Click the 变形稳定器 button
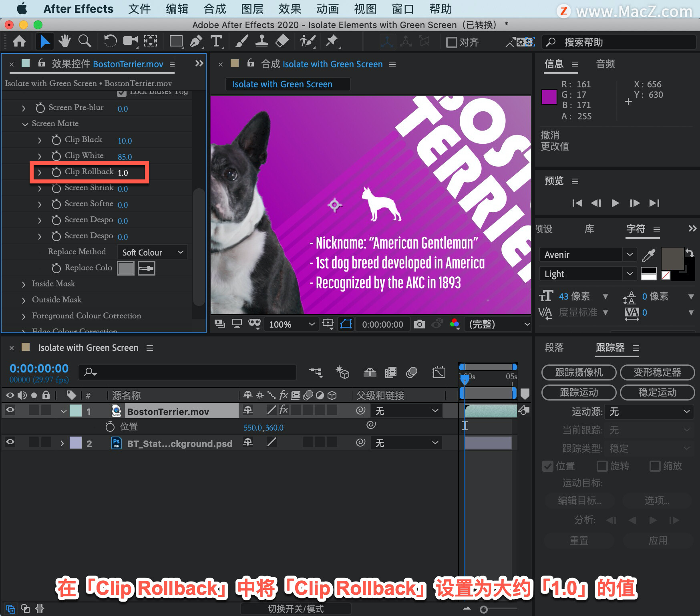This screenshot has width=700, height=616. click(x=657, y=372)
